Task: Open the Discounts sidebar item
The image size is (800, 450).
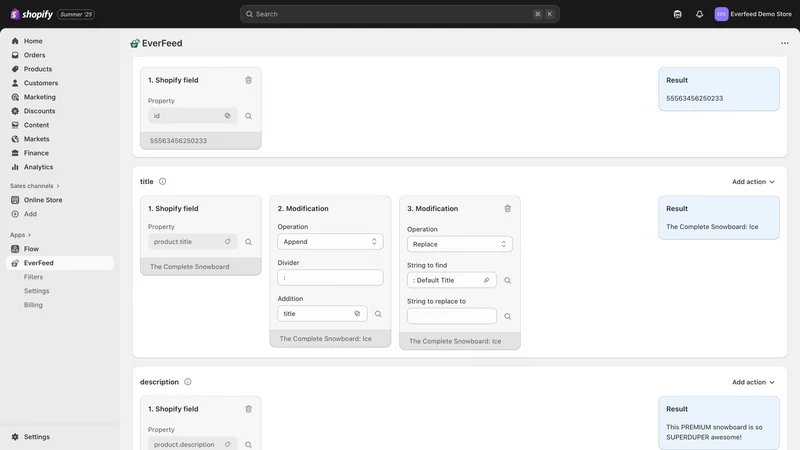Action: 39,111
